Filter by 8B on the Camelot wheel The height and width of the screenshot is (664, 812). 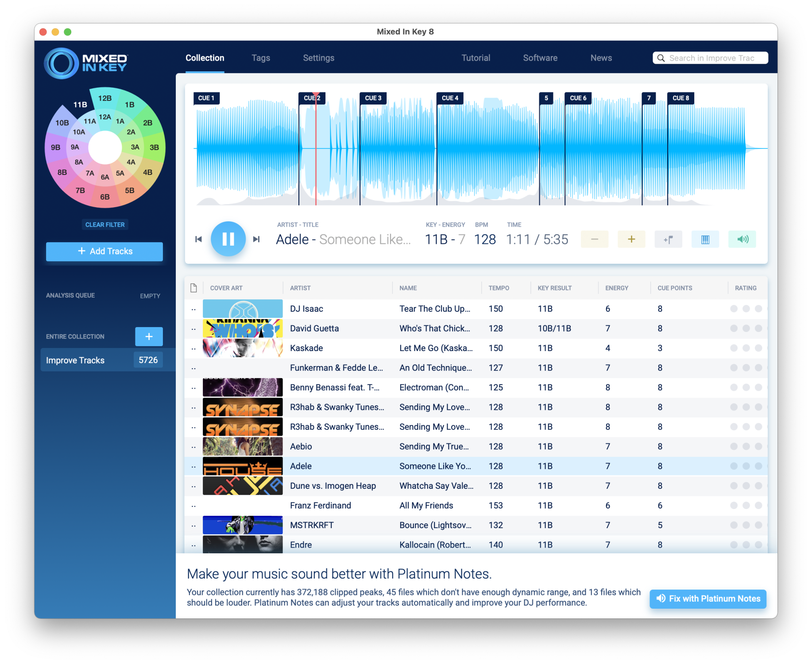(62, 172)
